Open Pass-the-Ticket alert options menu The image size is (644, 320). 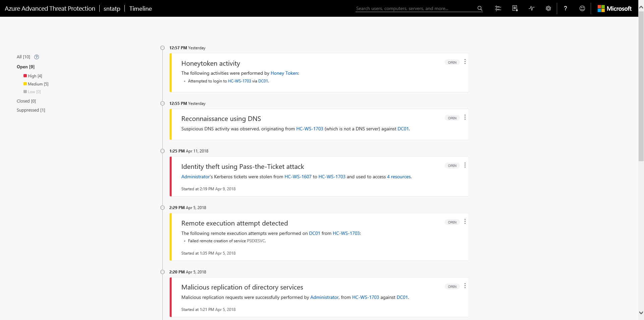click(x=465, y=165)
